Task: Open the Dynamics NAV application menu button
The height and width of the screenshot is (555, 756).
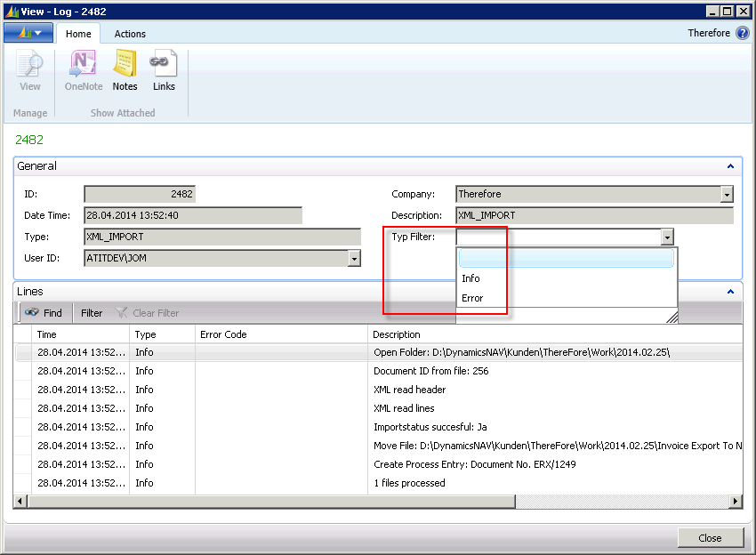Action: 28,34
